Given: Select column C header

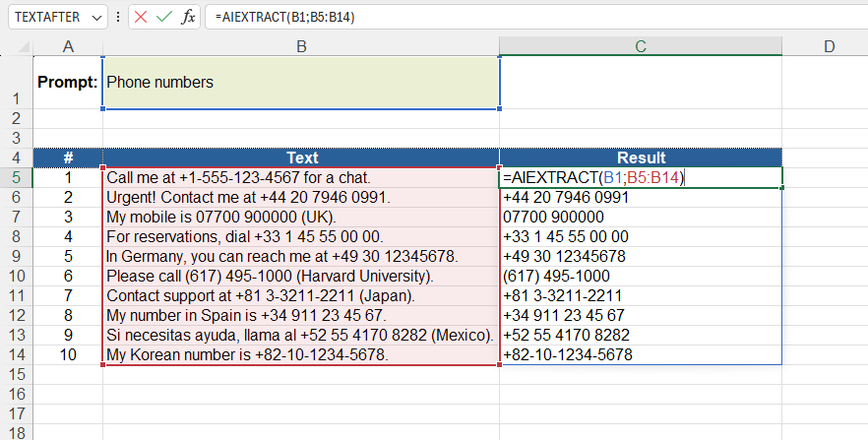Looking at the screenshot, I should tap(641, 46).
